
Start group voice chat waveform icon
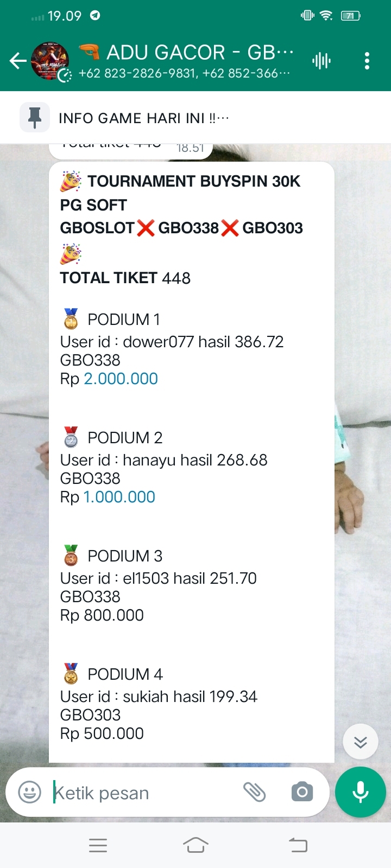coord(321,61)
